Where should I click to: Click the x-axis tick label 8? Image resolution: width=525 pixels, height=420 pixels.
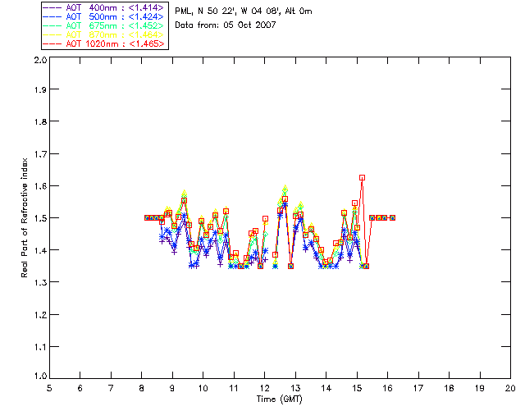point(142,388)
